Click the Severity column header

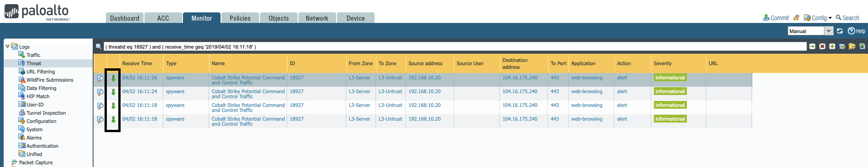pyautogui.click(x=663, y=63)
